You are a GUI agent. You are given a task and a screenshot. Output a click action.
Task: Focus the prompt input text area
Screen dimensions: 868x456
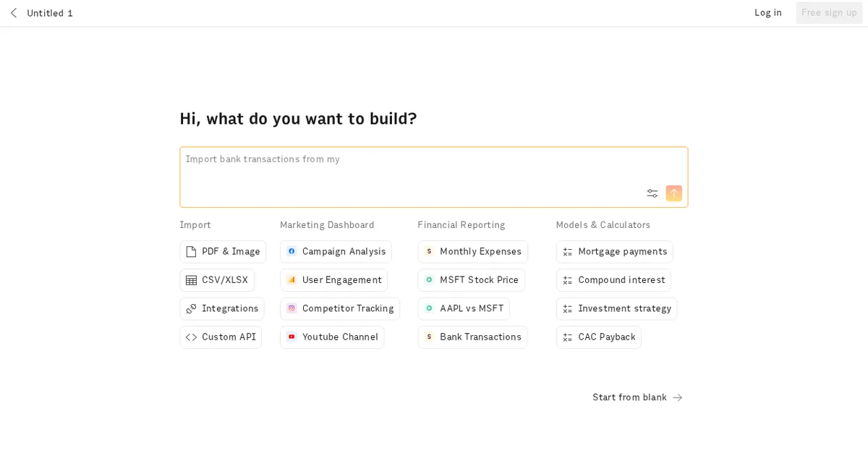point(434,177)
